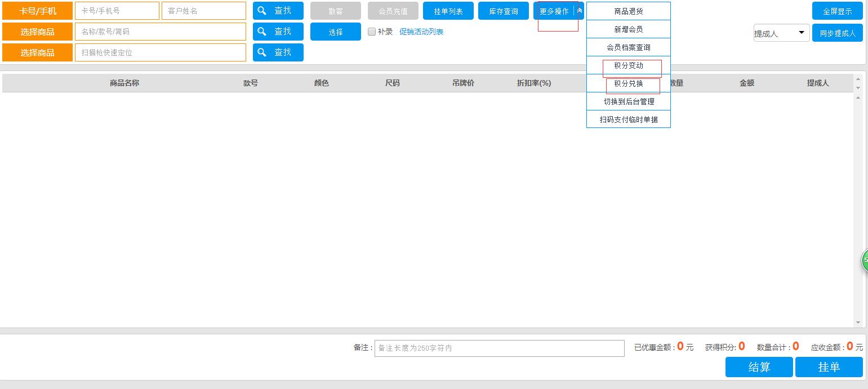Click the magnifier icon next to the product name field
Image resolution: width=868 pixels, height=389 pixels.
click(x=261, y=32)
